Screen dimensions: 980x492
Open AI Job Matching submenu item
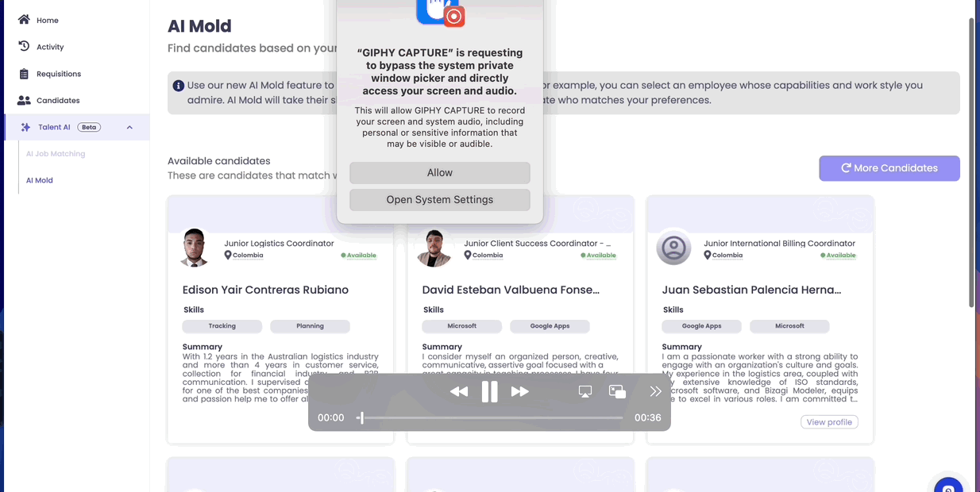[56, 154]
